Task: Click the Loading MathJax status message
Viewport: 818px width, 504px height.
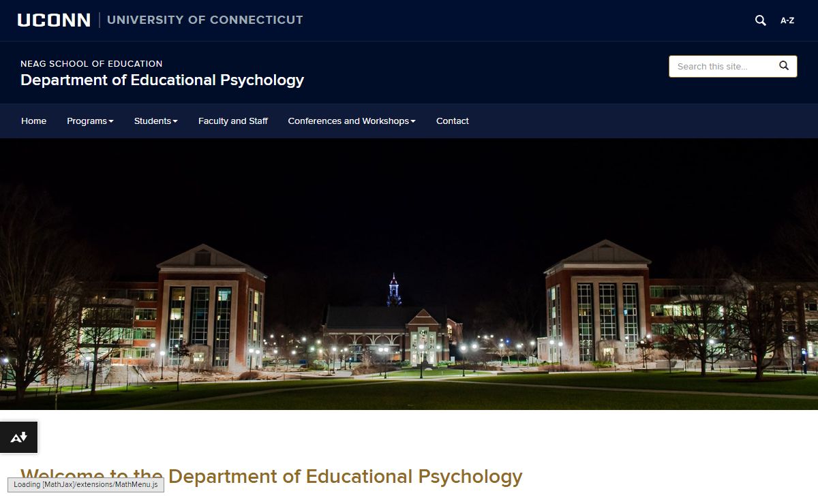Action: pos(85,485)
